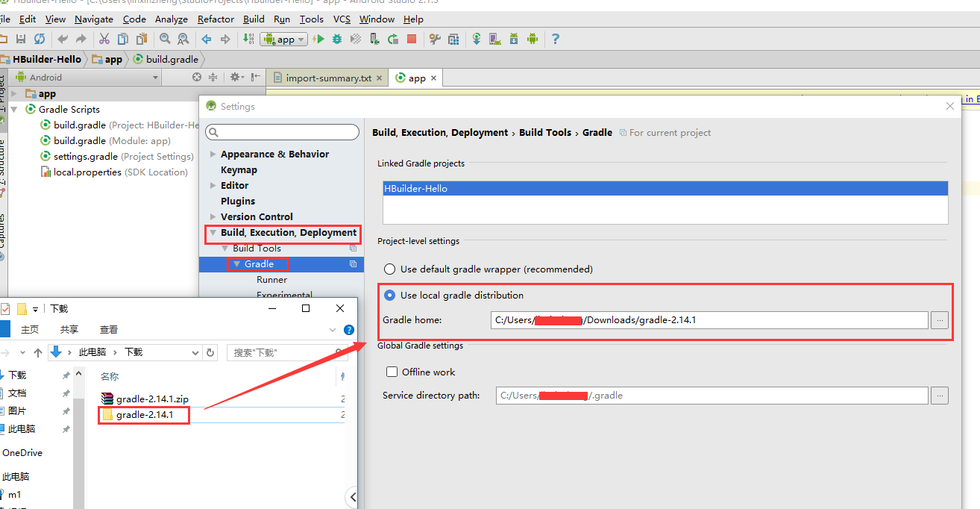The width and height of the screenshot is (980, 509).
Task: Click the Project panel gear settings icon
Action: [x=236, y=77]
